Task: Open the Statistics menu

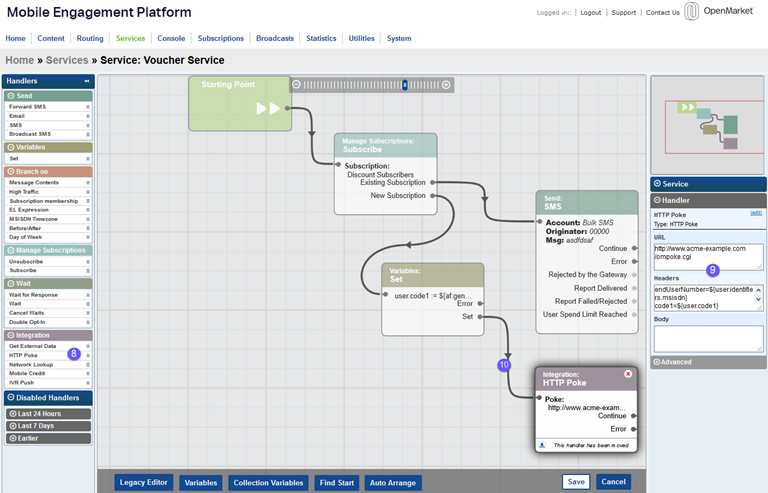Action: click(321, 38)
